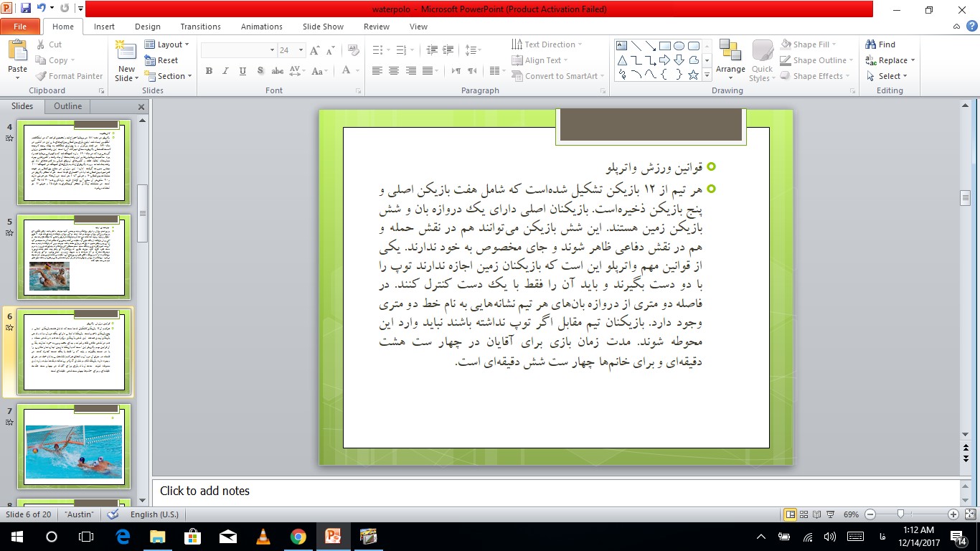980x551 pixels.
Task: Toggle Bold formatting
Action: (209, 71)
